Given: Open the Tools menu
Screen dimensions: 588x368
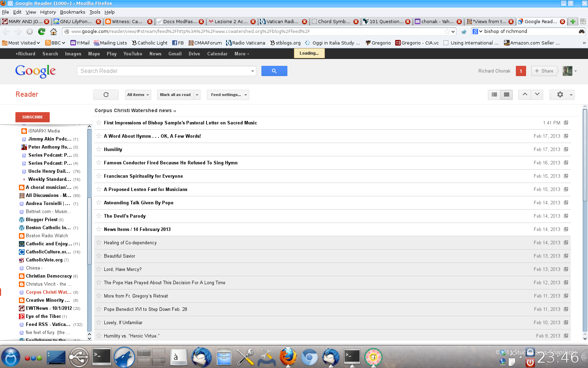Looking at the screenshot, I should point(94,12).
